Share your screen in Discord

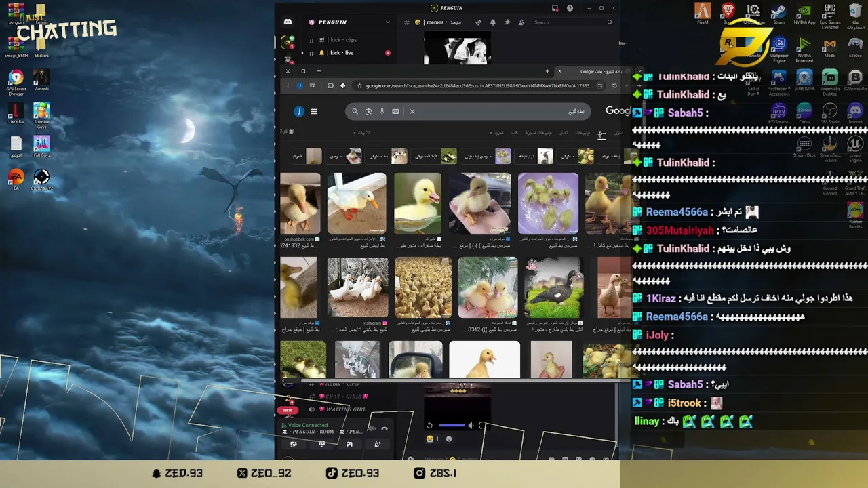[x=322, y=444]
